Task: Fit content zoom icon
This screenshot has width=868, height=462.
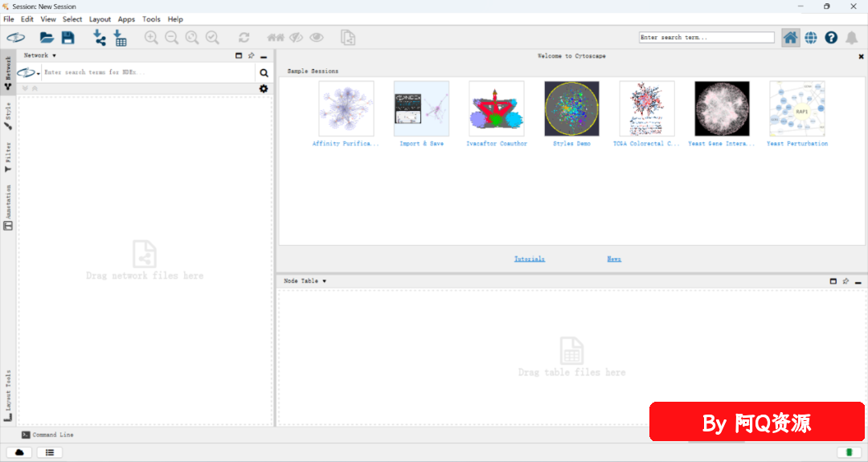Action: (192, 38)
